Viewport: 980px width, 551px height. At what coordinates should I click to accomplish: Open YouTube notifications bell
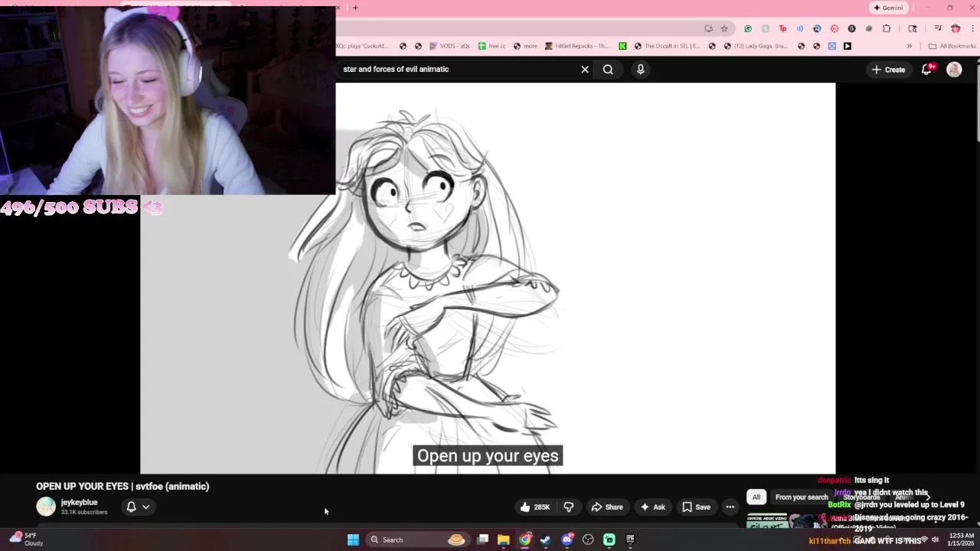tap(926, 70)
